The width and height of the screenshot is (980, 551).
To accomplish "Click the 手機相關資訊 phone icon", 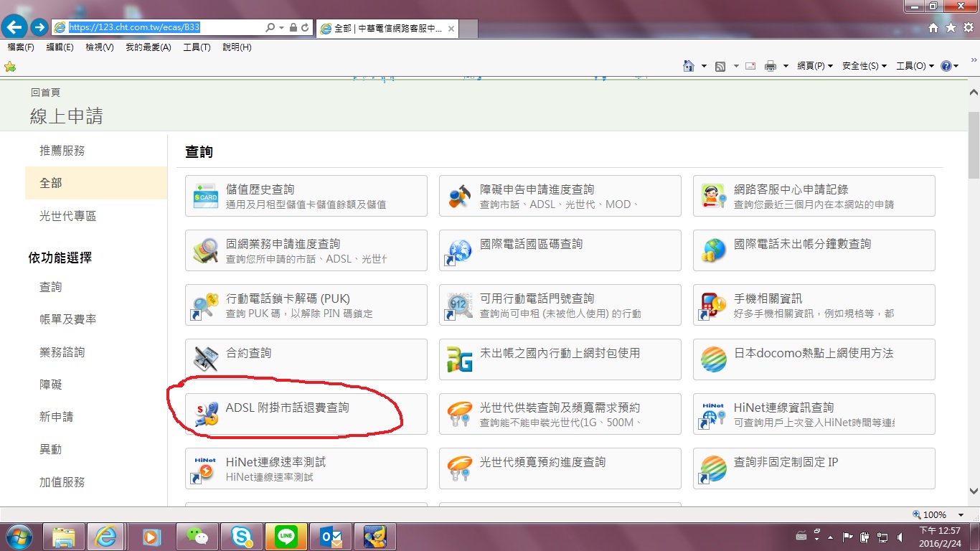I will click(714, 305).
